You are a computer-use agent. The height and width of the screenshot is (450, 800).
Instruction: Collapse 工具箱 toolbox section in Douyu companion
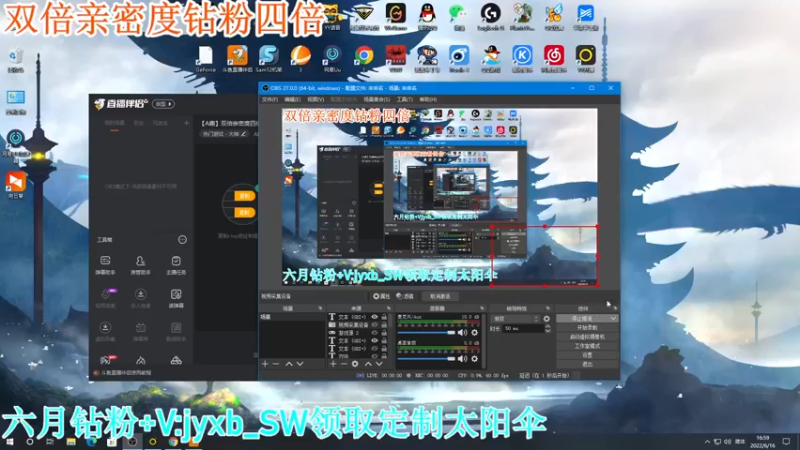coord(182,240)
